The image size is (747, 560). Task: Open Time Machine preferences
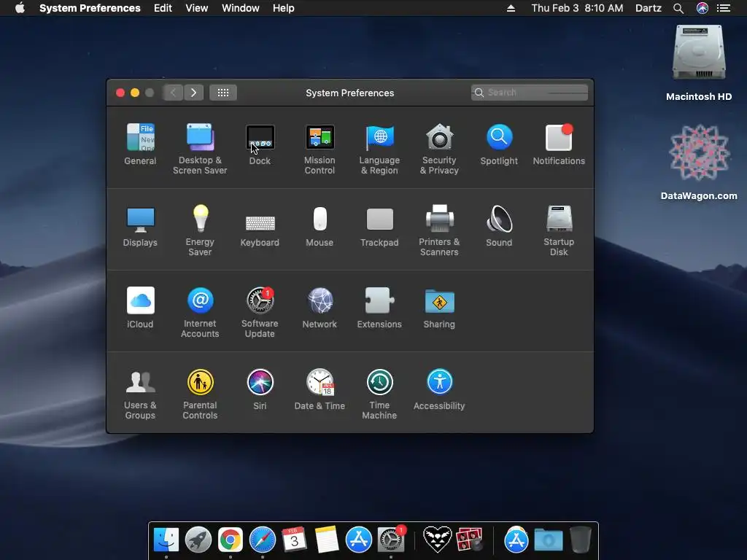tap(379, 394)
